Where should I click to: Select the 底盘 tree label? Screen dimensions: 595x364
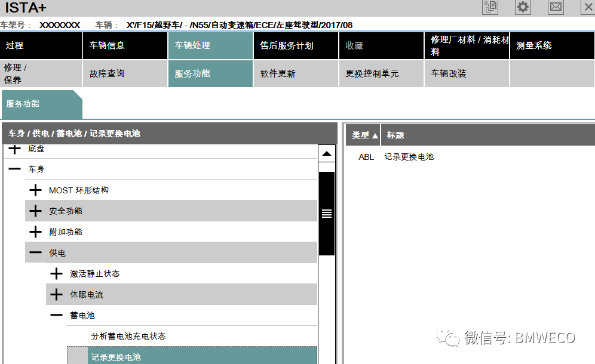pyautogui.click(x=36, y=149)
